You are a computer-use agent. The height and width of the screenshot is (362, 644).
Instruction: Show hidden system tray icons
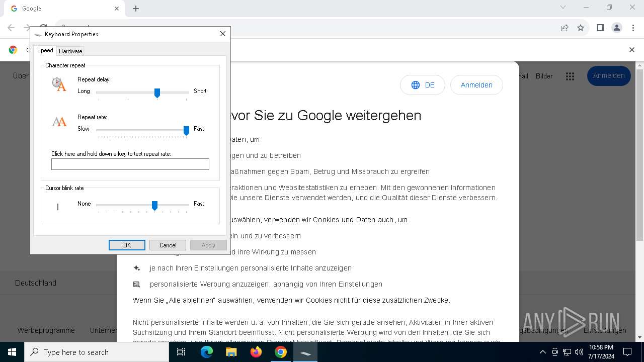click(542, 352)
